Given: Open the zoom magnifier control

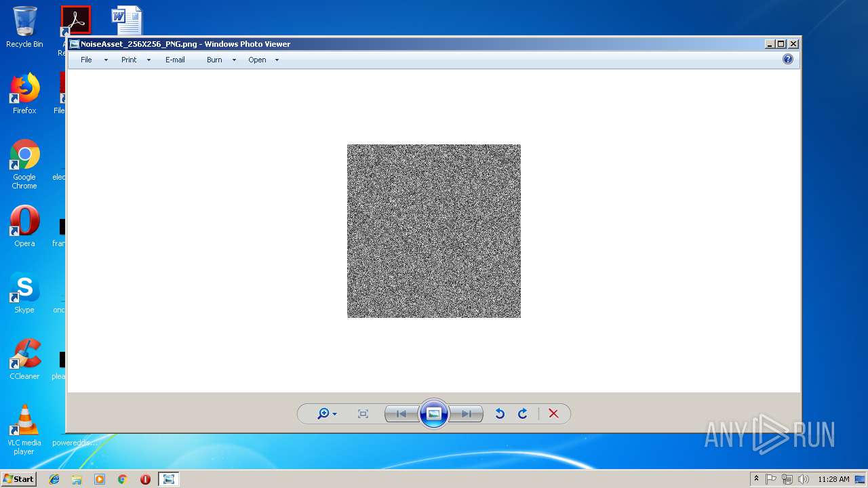Looking at the screenshot, I should [323, 413].
